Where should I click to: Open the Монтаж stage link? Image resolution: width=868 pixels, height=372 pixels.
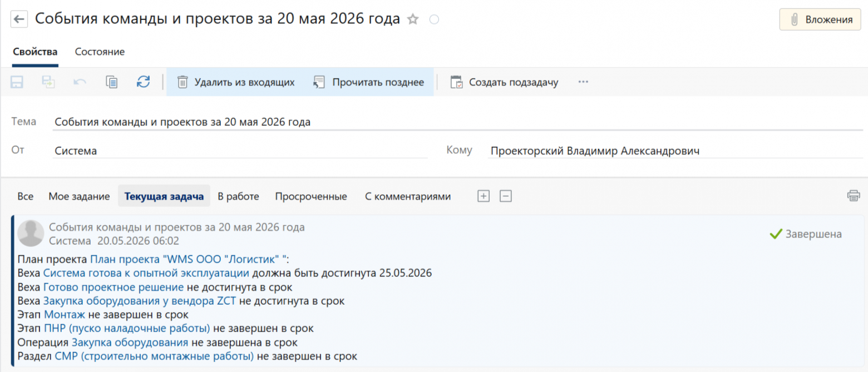65,315
